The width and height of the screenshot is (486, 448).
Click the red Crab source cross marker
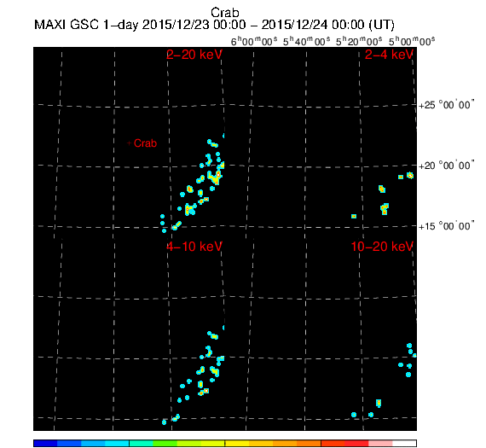(x=130, y=143)
